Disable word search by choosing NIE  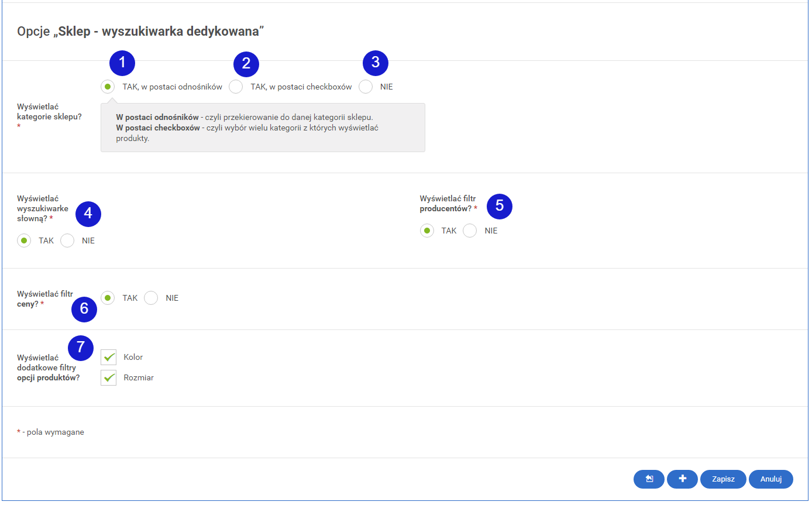click(67, 241)
